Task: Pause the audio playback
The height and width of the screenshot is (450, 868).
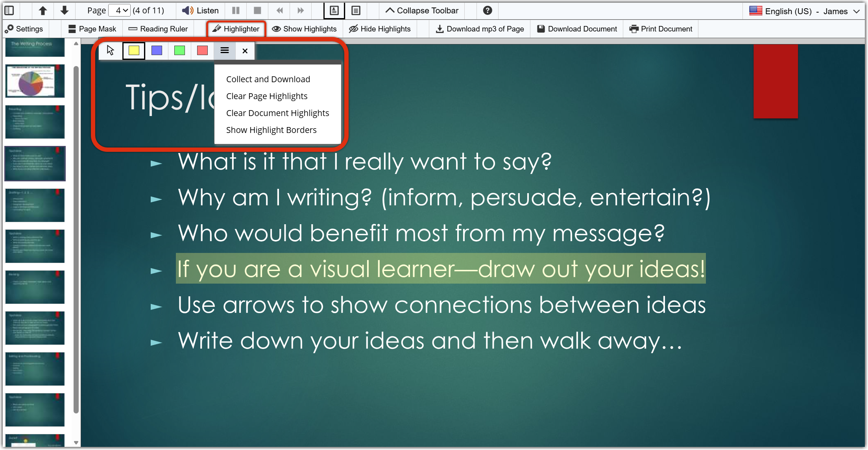Action: (236, 11)
